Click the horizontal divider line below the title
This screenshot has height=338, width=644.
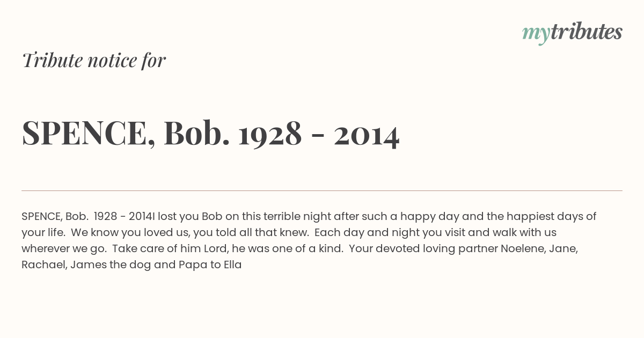322,190
